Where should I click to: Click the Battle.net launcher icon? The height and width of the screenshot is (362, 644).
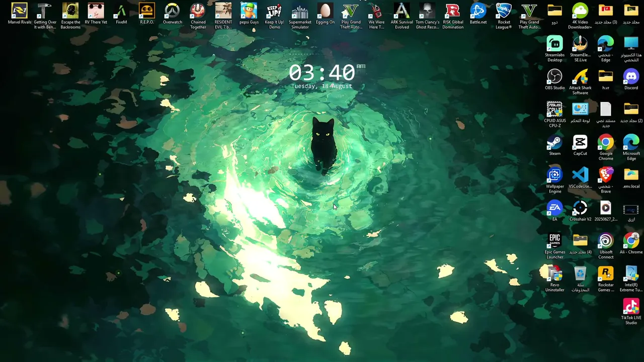[478, 15]
